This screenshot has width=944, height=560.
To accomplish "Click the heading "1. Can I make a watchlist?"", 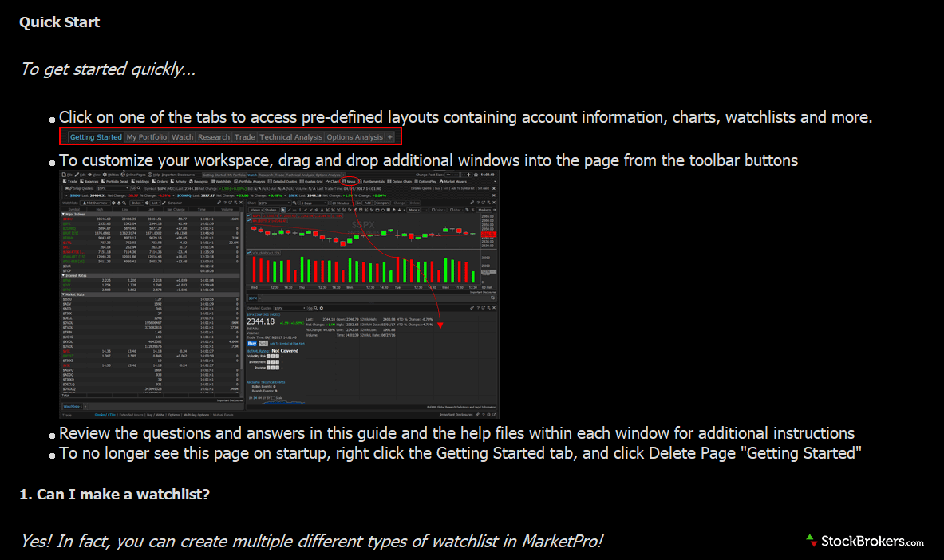I will [x=114, y=495].
